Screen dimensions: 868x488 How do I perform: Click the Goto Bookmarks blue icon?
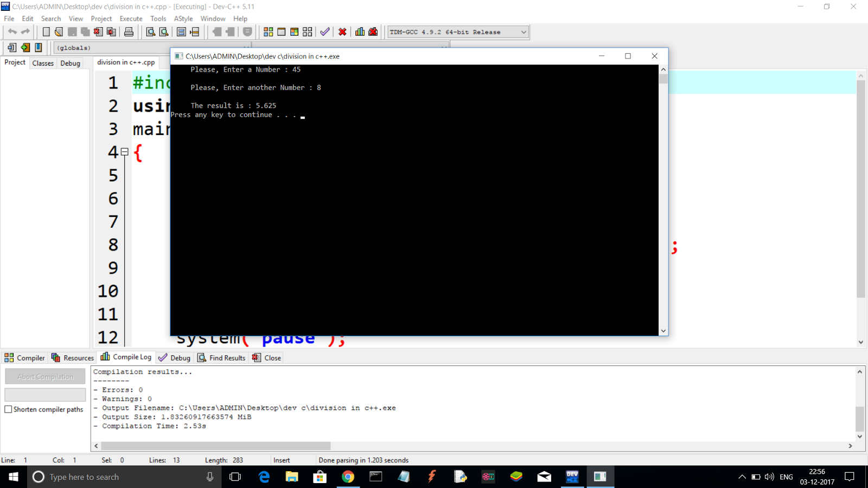point(38,48)
